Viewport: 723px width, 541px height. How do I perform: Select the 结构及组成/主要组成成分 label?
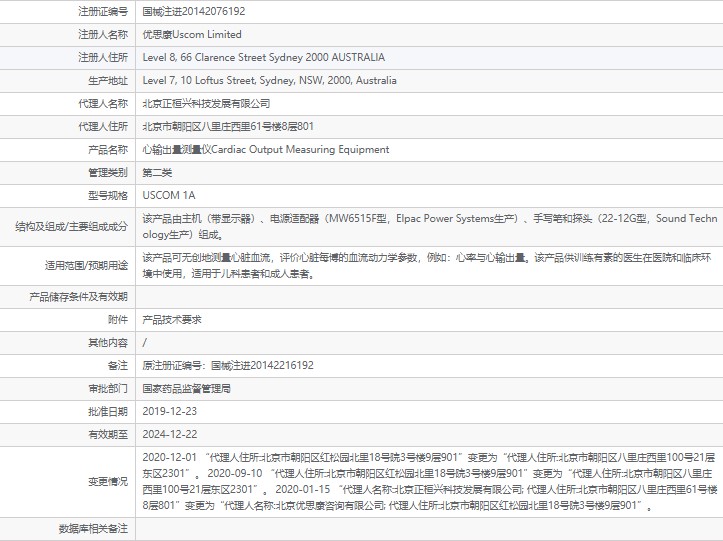point(71,226)
